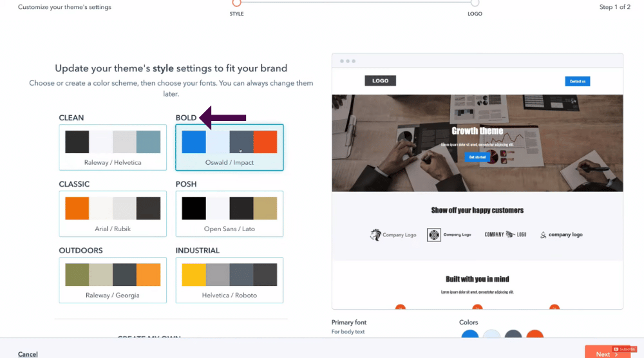Click the Raleway / Helvetica font label

tap(113, 162)
